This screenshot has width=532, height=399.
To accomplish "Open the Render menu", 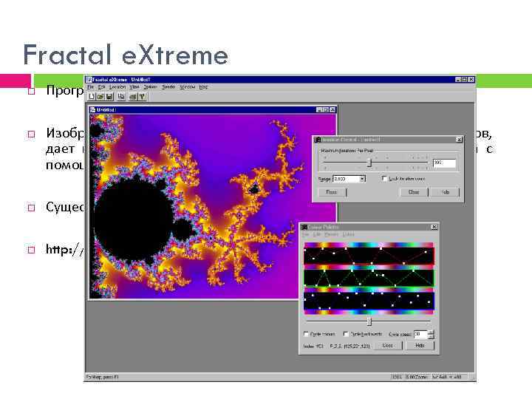I will pyautogui.click(x=168, y=87).
